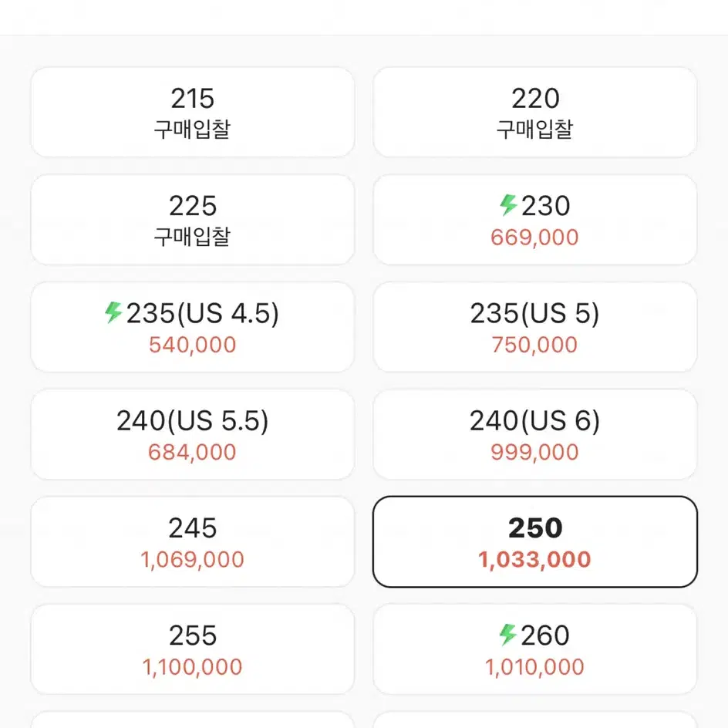
Task: Click the 1,033,000 price under 250
Action: (535, 559)
